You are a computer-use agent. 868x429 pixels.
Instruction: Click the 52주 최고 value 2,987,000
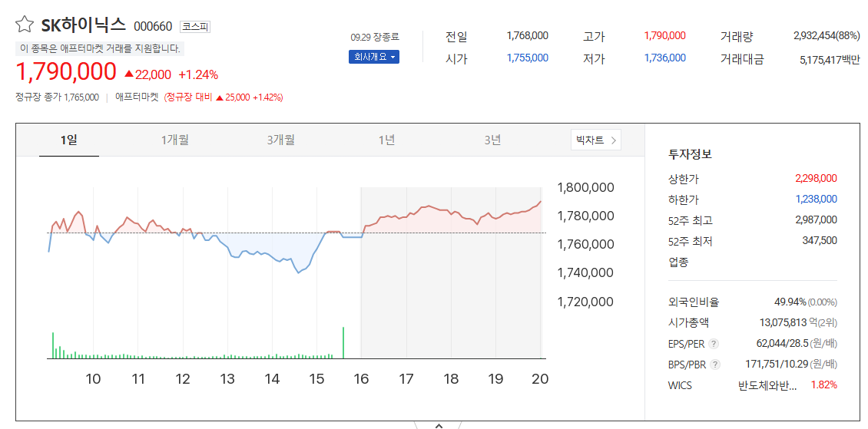coord(816,220)
